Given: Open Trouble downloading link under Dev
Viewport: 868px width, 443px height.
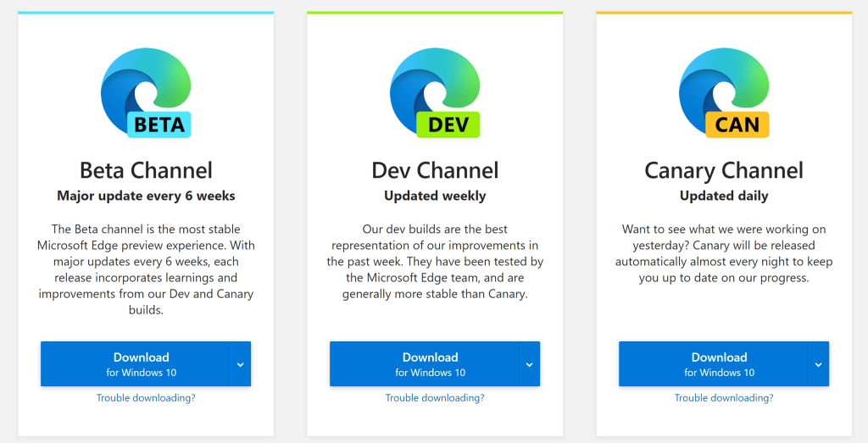Looking at the screenshot, I should point(435,397).
